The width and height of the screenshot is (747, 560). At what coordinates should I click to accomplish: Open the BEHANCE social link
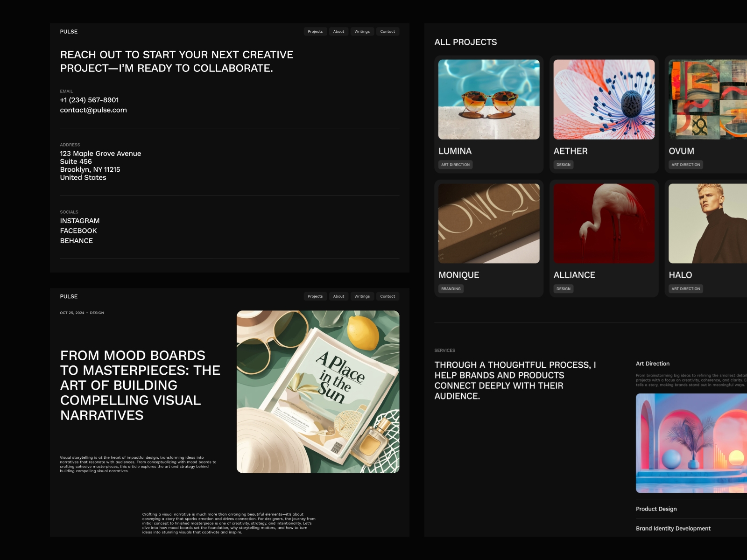(x=76, y=241)
